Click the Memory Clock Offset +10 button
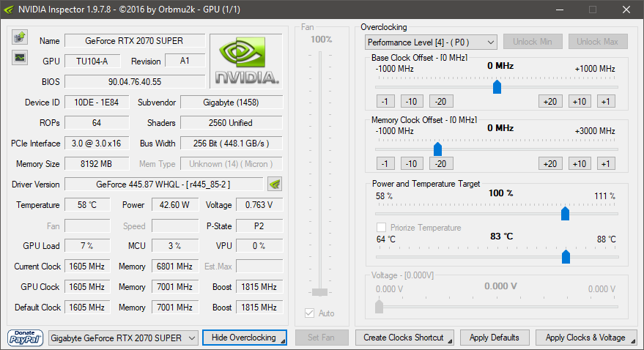The width and height of the screenshot is (644, 350). click(x=580, y=164)
